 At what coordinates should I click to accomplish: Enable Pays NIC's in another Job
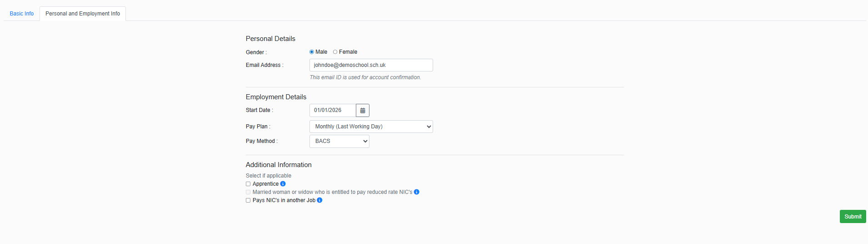[248, 200]
